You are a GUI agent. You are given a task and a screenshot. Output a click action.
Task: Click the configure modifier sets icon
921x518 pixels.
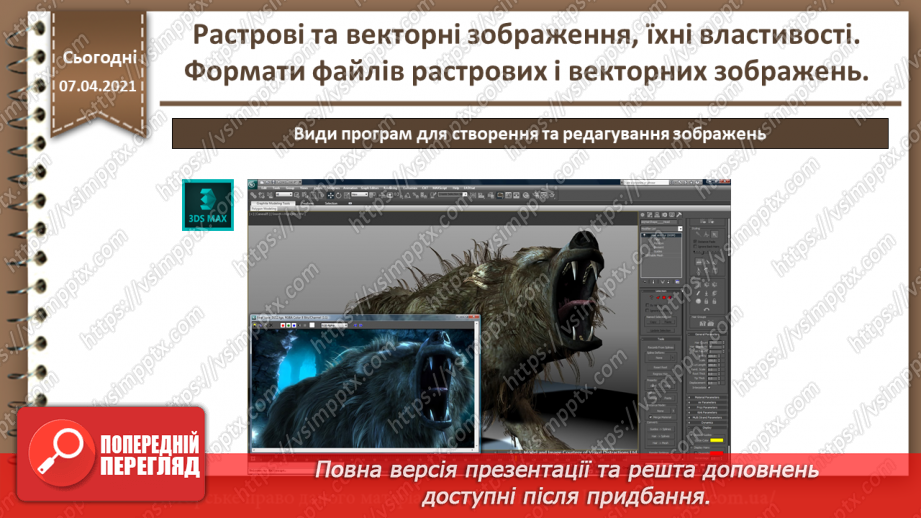(x=677, y=282)
